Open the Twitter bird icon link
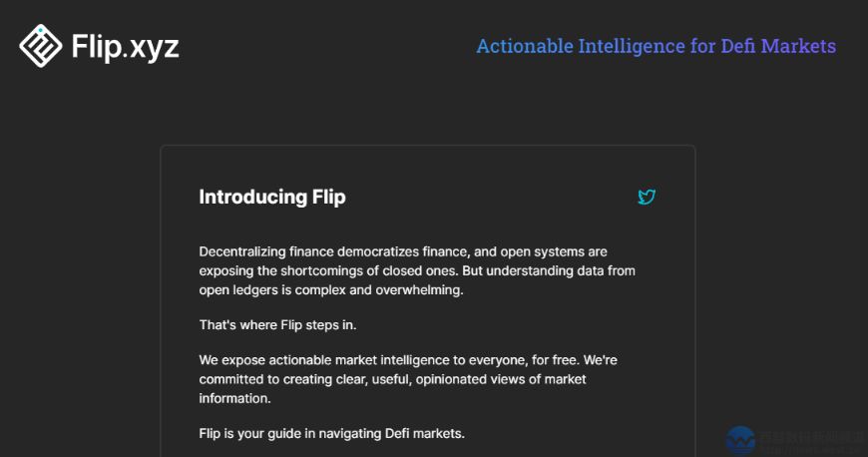 point(647,197)
